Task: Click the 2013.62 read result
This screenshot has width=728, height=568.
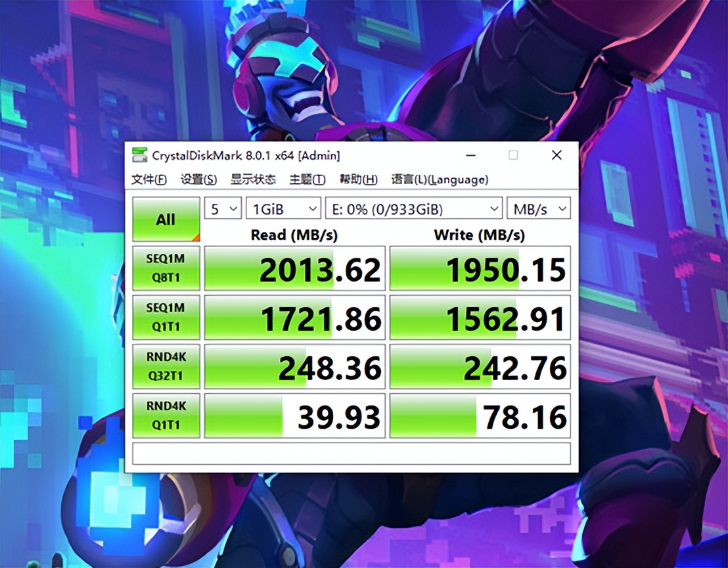Action: [x=295, y=268]
